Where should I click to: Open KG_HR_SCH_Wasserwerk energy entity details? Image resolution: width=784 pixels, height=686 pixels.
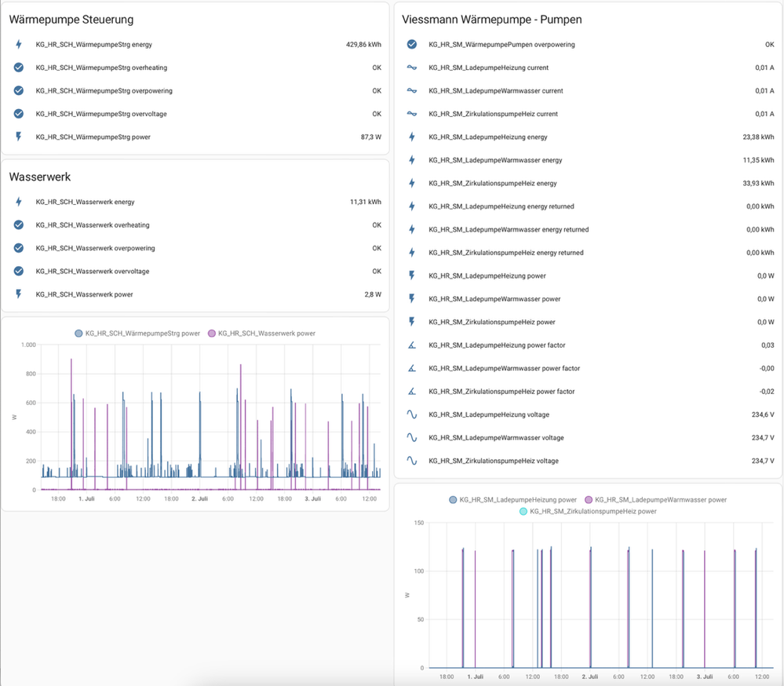tap(85, 202)
